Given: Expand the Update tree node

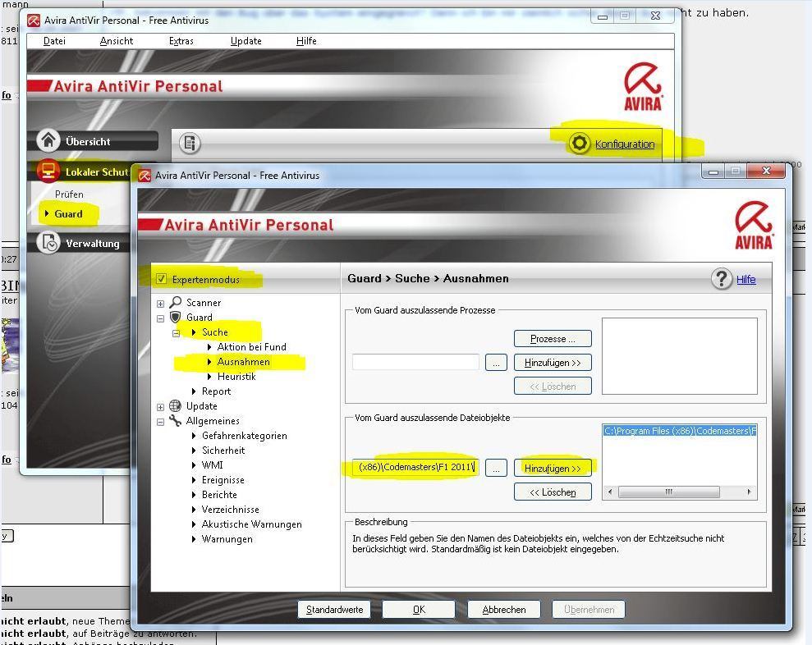Looking at the screenshot, I should pos(161,407).
